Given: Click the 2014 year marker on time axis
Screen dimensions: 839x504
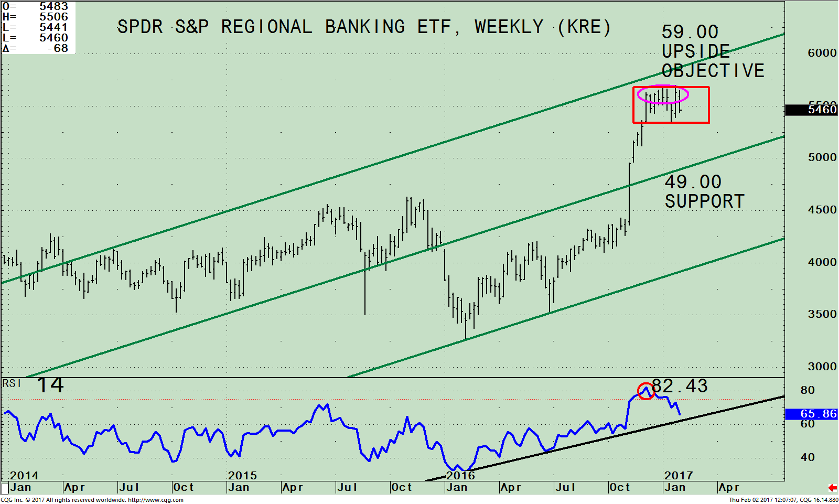Looking at the screenshot, I should (24, 476).
